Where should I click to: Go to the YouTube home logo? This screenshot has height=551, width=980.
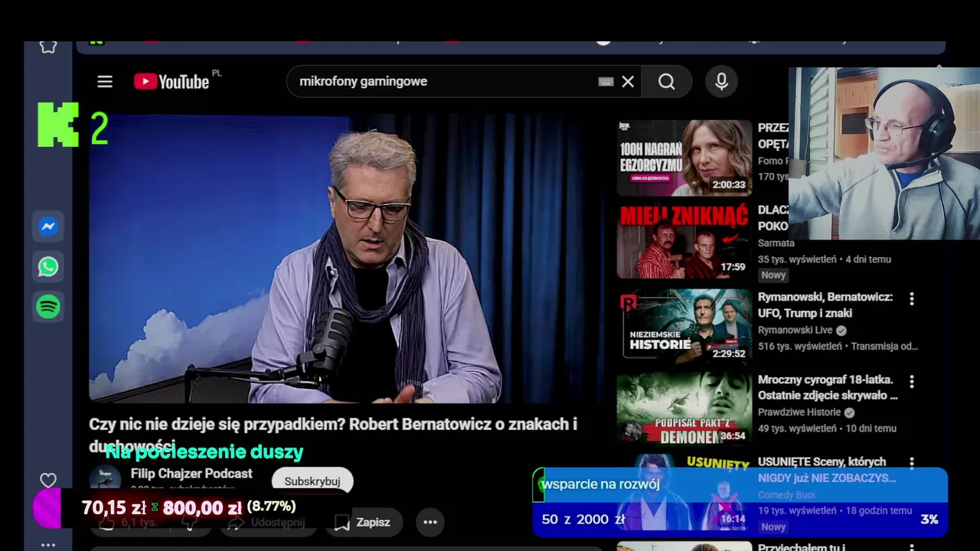coord(171,82)
